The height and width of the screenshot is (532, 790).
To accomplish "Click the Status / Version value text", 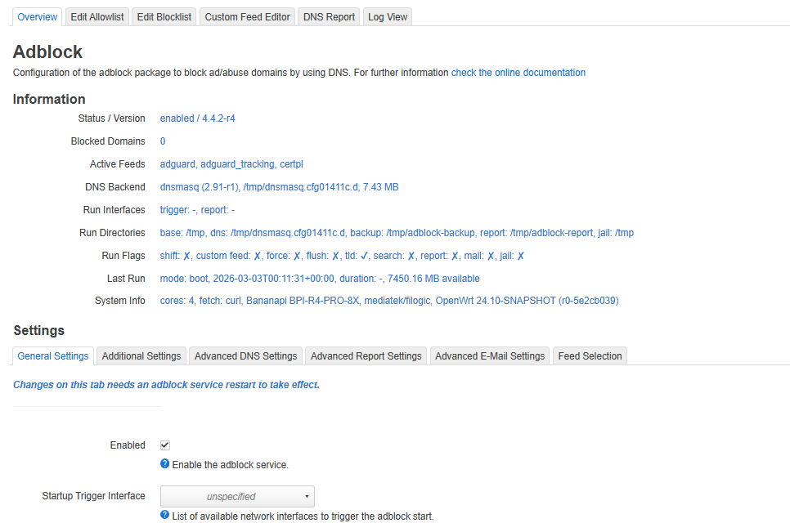I will 197,118.
